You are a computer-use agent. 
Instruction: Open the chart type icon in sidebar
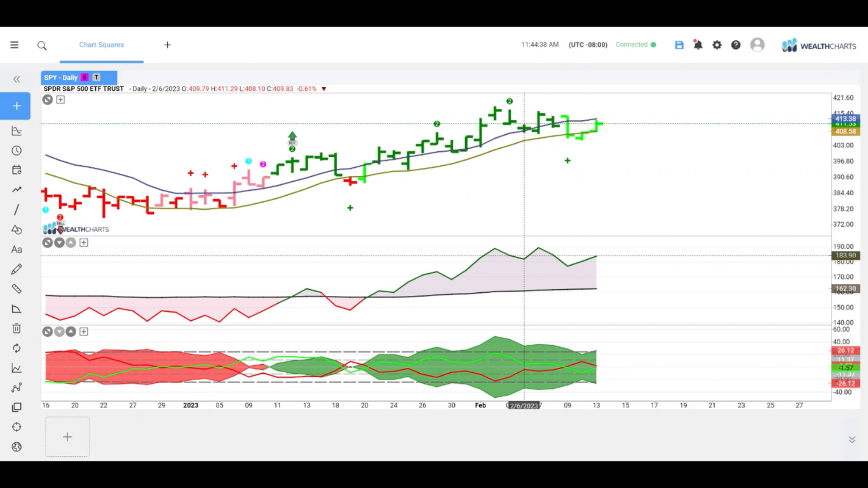point(17,131)
